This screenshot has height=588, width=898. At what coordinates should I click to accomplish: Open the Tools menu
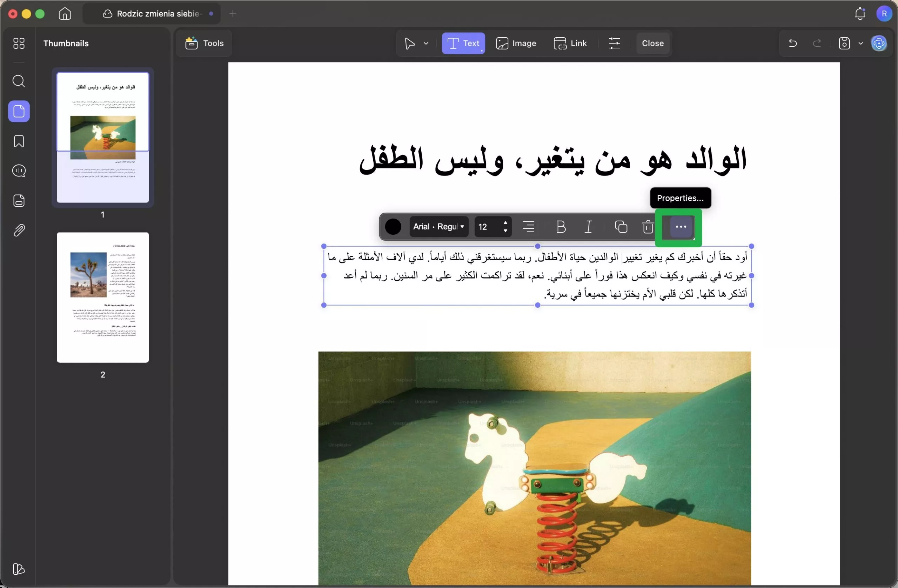[204, 43]
